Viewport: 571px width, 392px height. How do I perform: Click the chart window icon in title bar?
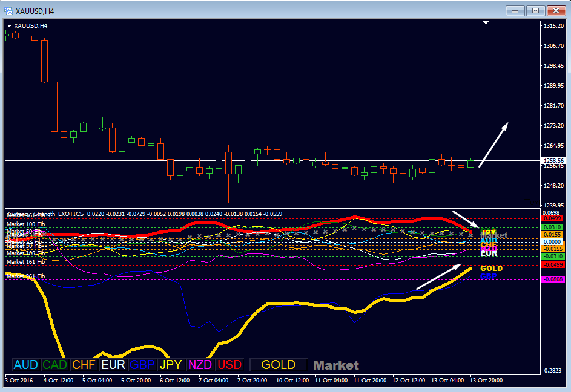8,11
